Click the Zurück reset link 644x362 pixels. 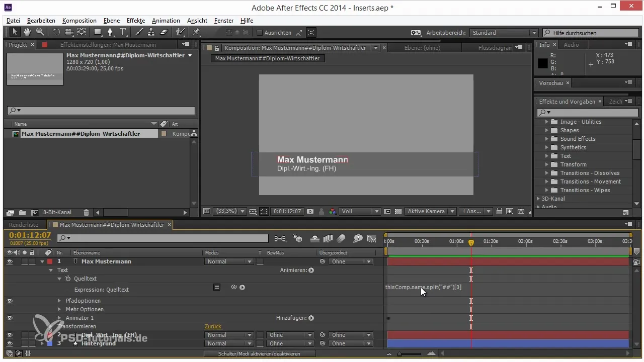coord(213,326)
